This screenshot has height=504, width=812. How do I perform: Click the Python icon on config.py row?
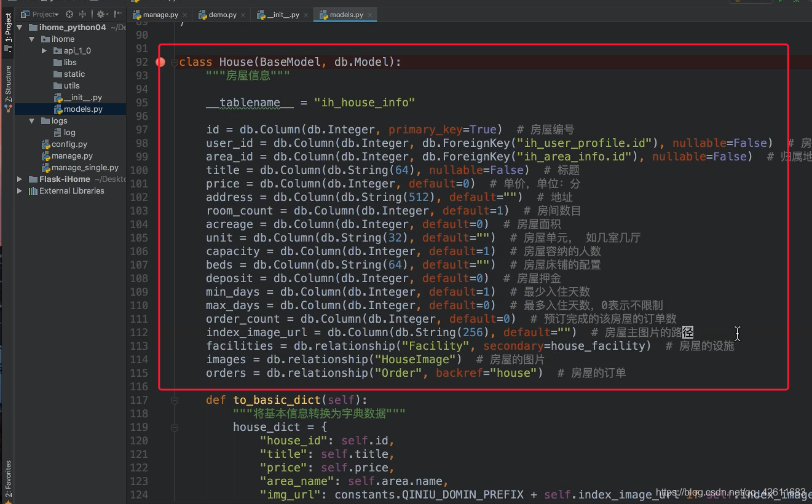(x=45, y=144)
